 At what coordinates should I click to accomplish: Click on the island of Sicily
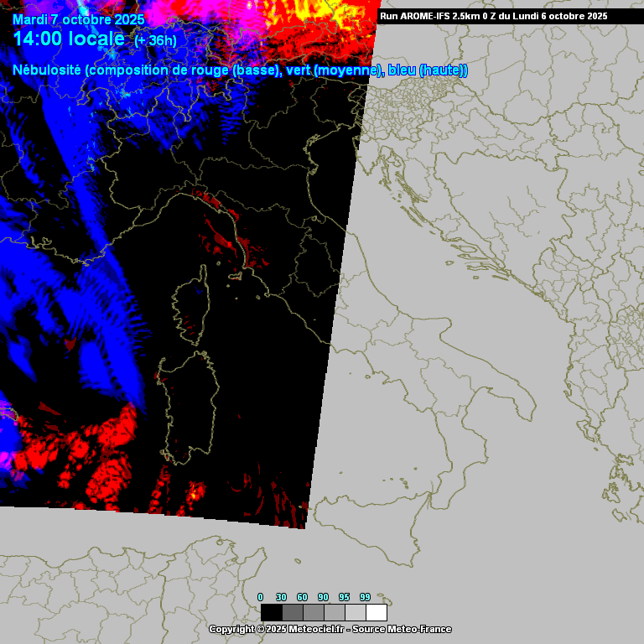pyautogui.click(x=369, y=520)
